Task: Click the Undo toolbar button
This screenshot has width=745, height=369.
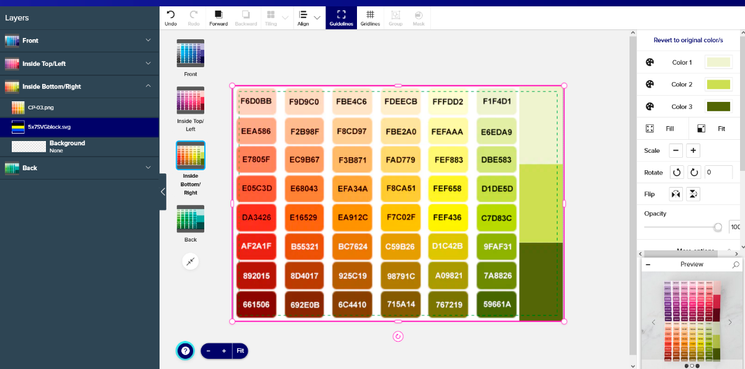Action: tap(171, 18)
